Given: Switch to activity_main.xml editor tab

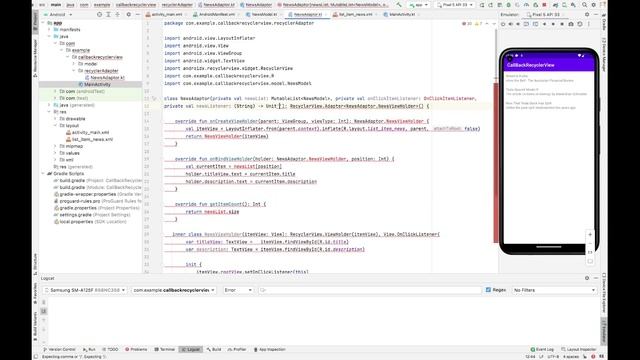Looking at the screenshot, I should point(167,14).
